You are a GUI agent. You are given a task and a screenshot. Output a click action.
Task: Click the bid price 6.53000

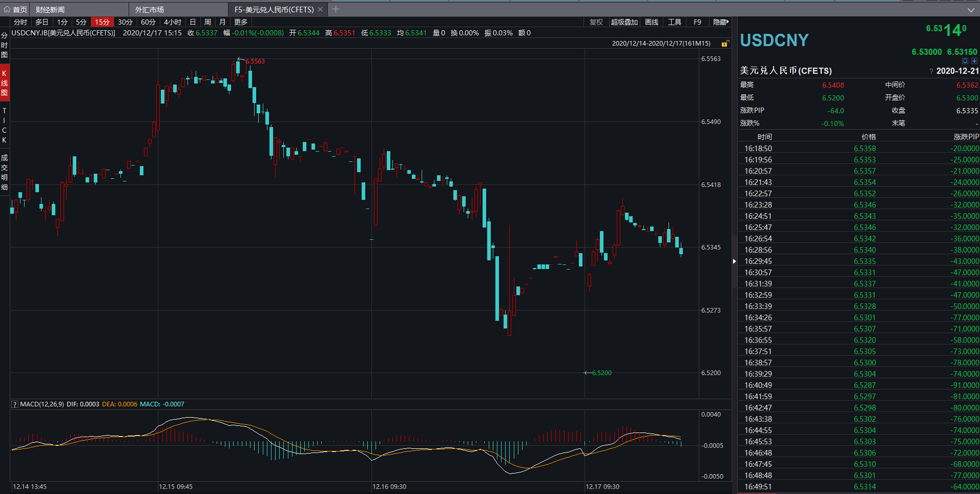pos(927,52)
